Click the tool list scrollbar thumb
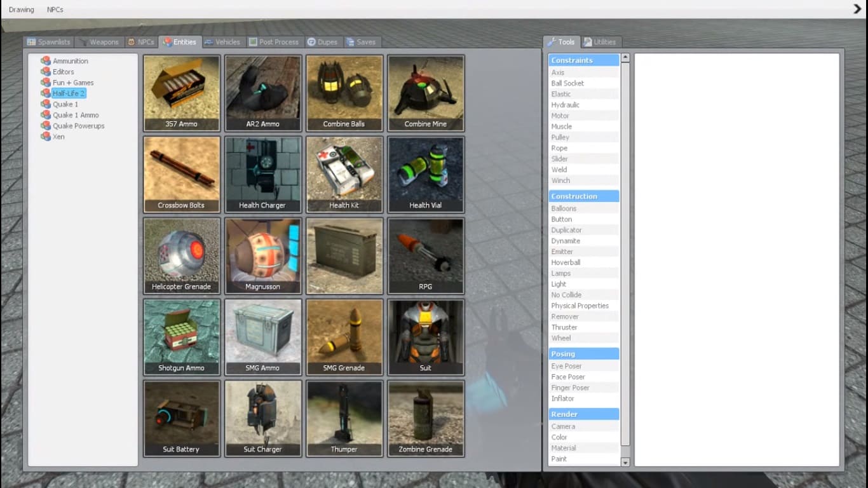This screenshot has width=868, height=488. 625,254
